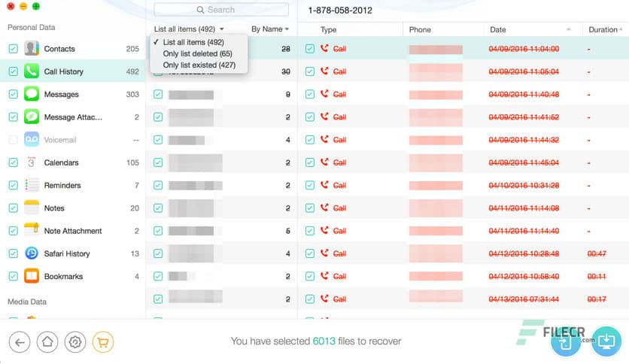Image resolution: width=629 pixels, height=364 pixels.
Task: Expand the 'By Name' sort dropdown
Action: [270, 29]
